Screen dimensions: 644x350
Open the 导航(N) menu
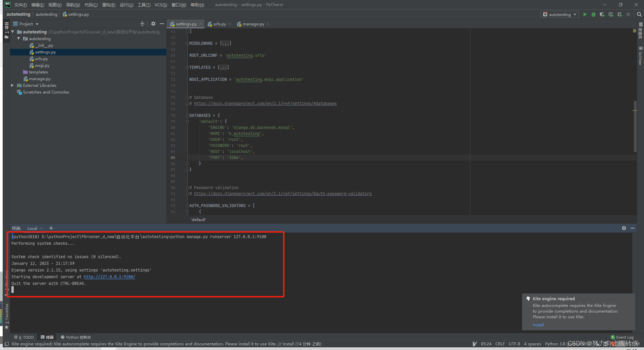(73, 5)
